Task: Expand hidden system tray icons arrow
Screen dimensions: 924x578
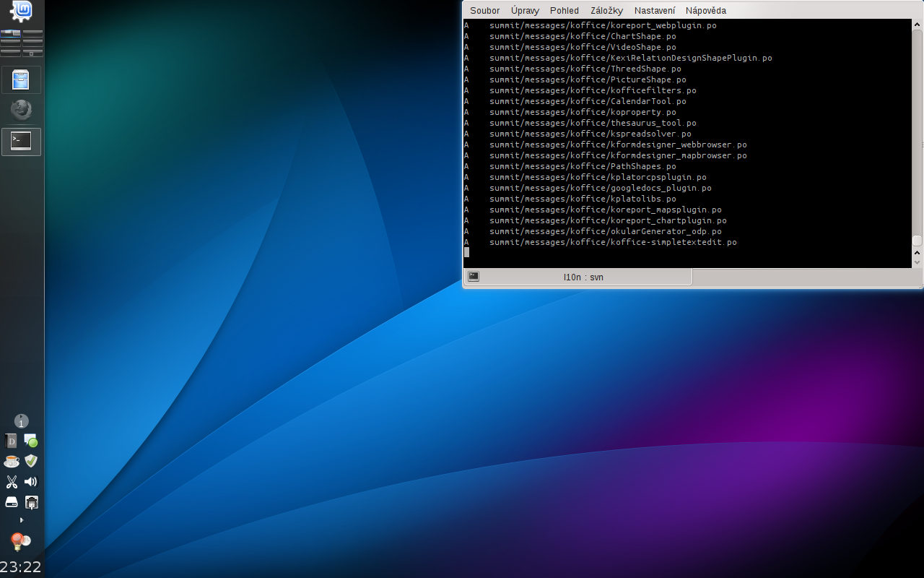Action: point(21,520)
